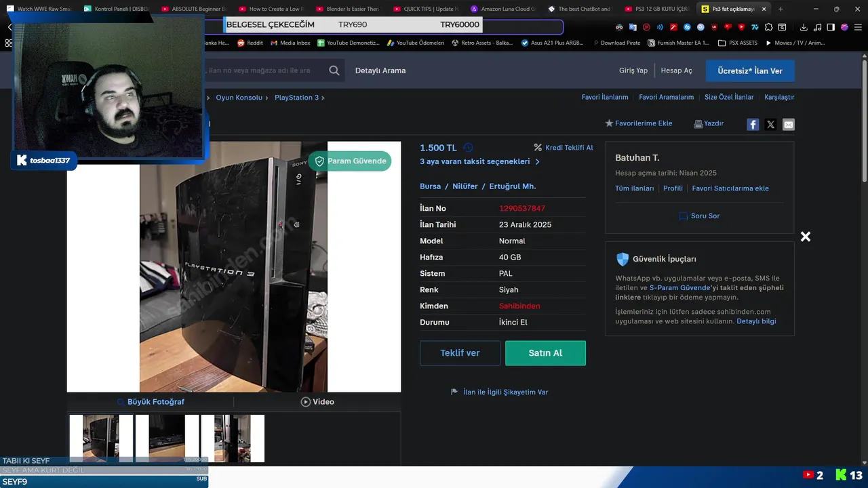Share the listing on X
The height and width of the screenshot is (488, 868).
[x=770, y=124]
